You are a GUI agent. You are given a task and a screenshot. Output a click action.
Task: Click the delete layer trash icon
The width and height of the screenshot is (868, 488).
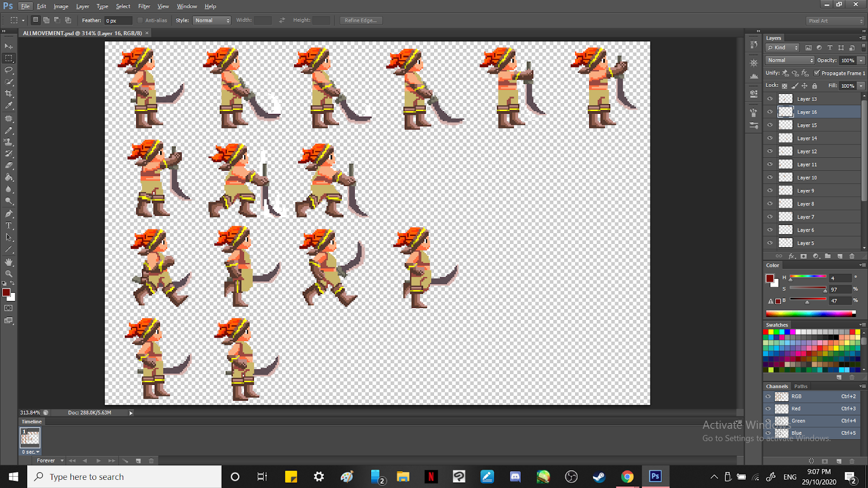[x=852, y=256]
